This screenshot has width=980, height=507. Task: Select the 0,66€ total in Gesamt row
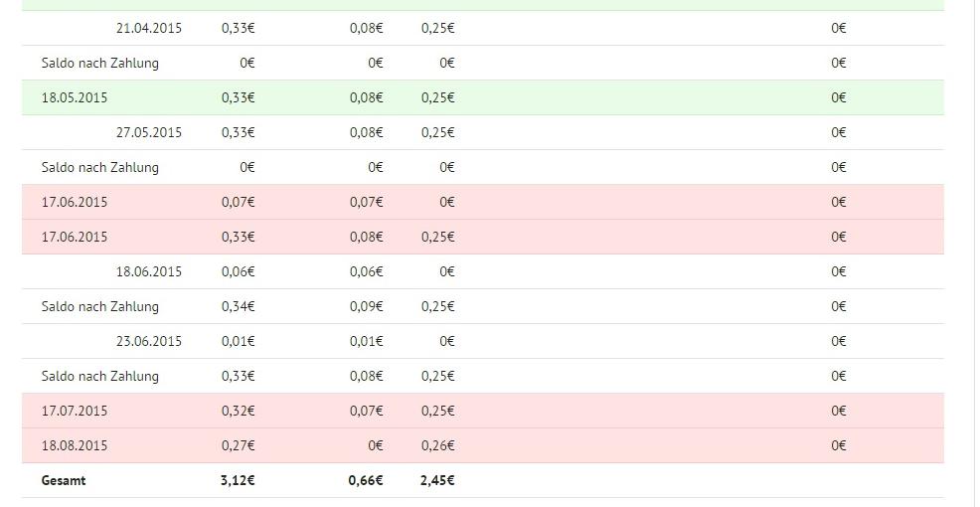(366, 480)
